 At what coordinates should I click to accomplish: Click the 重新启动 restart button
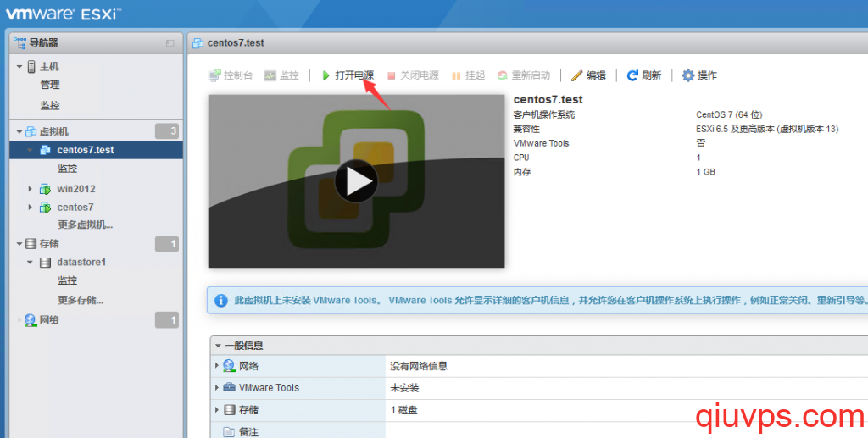pyautogui.click(x=524, y=75)
